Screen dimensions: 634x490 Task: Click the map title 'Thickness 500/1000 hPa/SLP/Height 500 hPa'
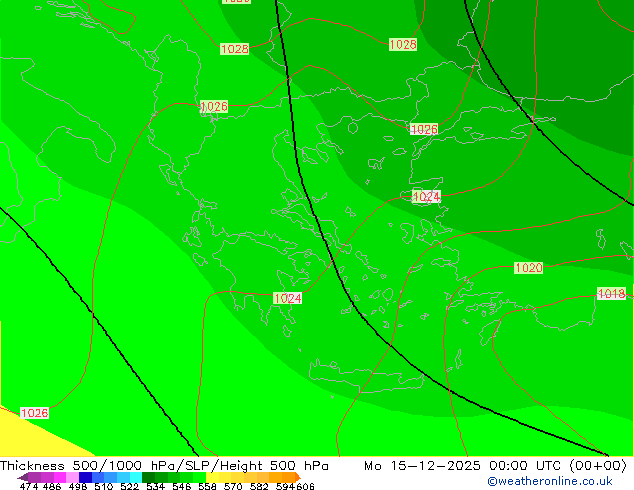coord(164,466)
